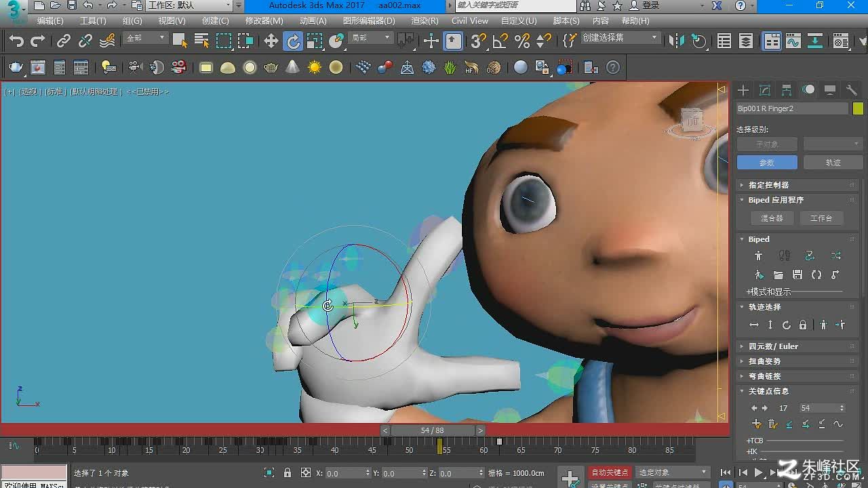Open the 创建选择集 named selection dropdown

pos(620,38)
